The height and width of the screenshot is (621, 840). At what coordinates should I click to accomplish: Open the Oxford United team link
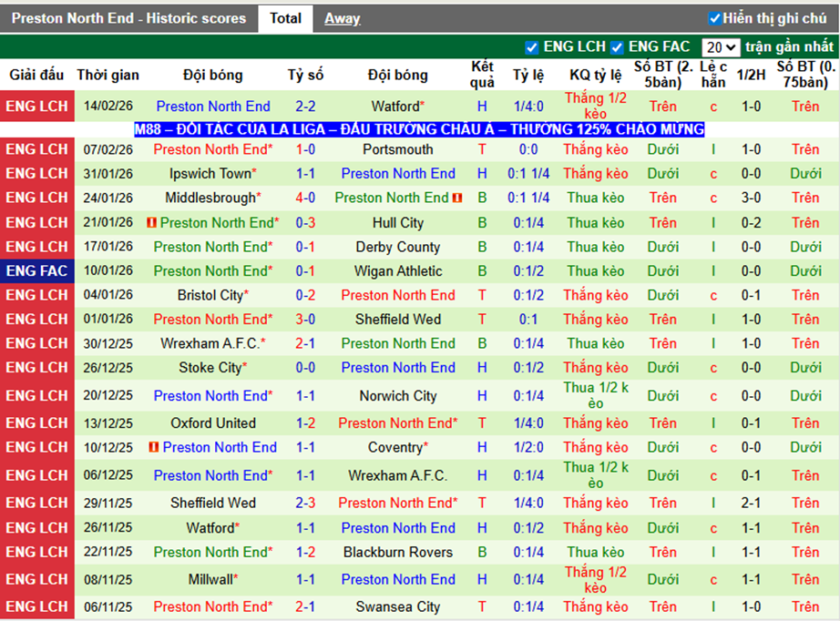(x=213, y=422)
